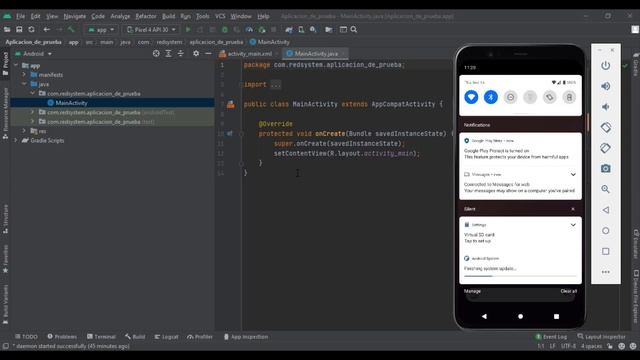The width and height of the screenshot is (640, 360).
Task: Click emulator Volume Up button
Action: click(x=606, y=86)
